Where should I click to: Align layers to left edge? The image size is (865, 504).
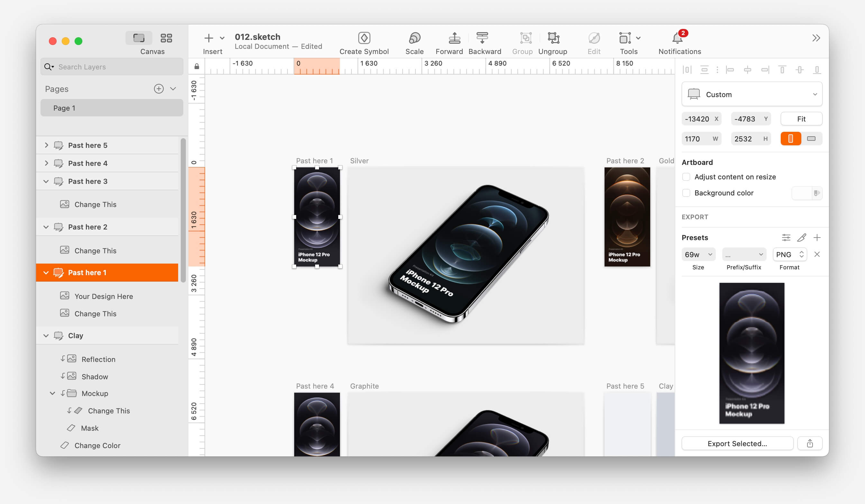730,70
